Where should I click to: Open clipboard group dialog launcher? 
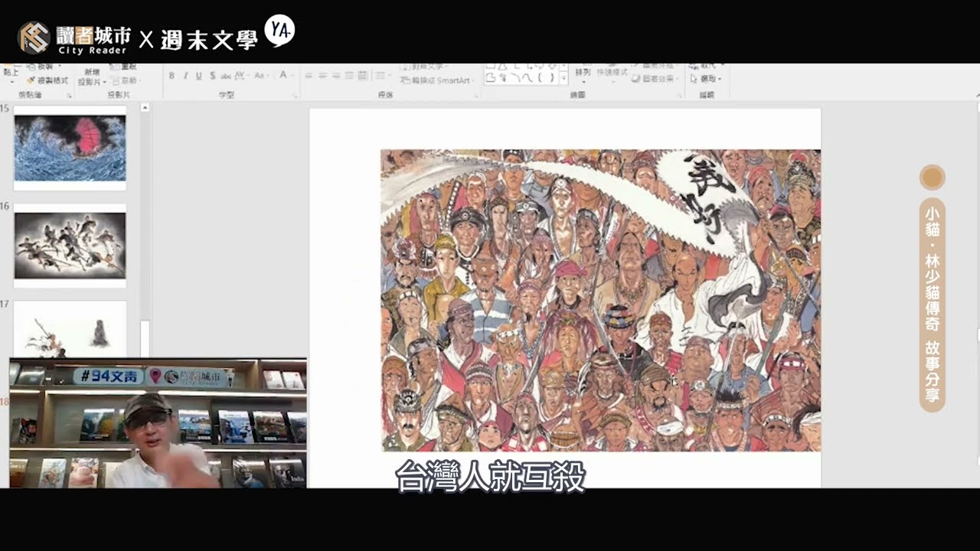[x=69, y=96]
